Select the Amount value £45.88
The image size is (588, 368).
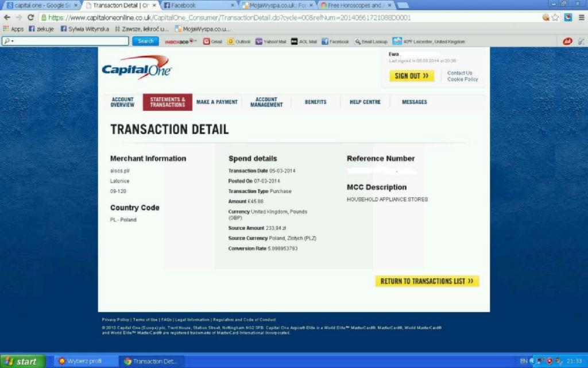[x=256, y=202]
